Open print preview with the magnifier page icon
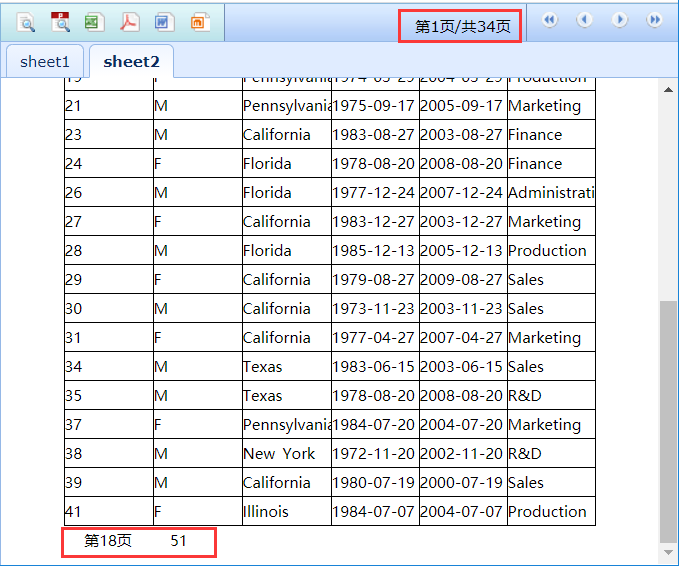The width and height of the screenshot is (679, 566). 26,22
